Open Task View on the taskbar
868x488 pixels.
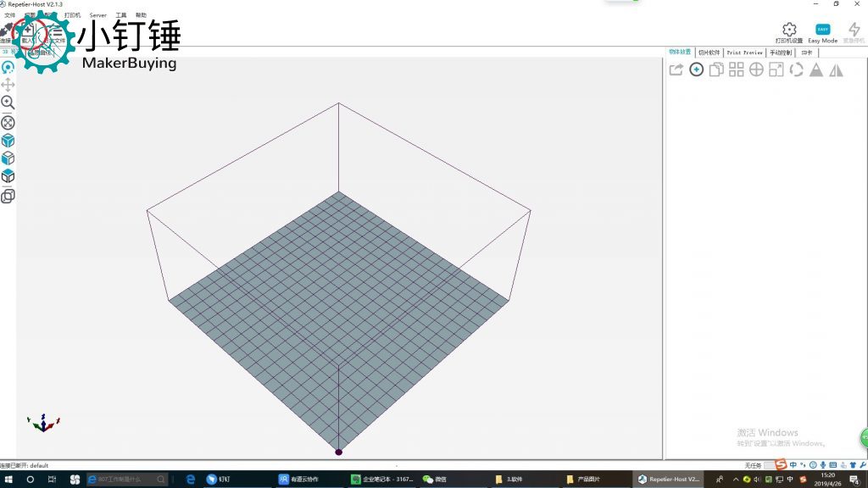tap(52, 480)
